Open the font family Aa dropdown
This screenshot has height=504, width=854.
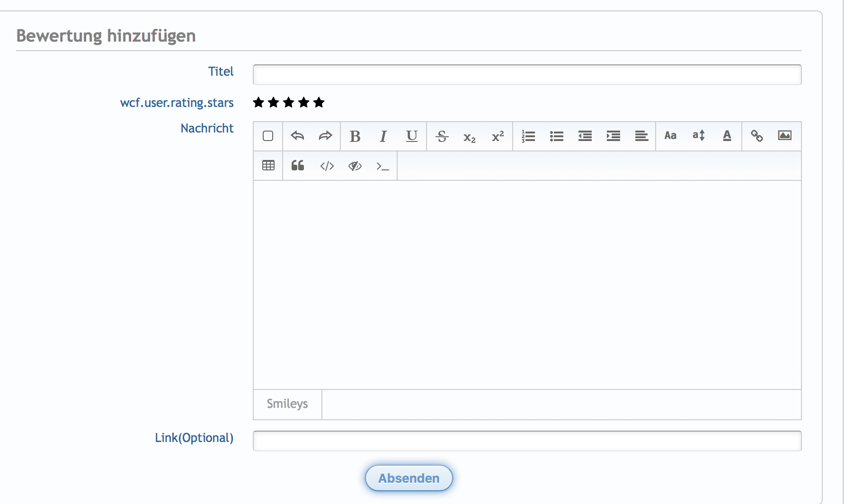[x=670, y=136]
